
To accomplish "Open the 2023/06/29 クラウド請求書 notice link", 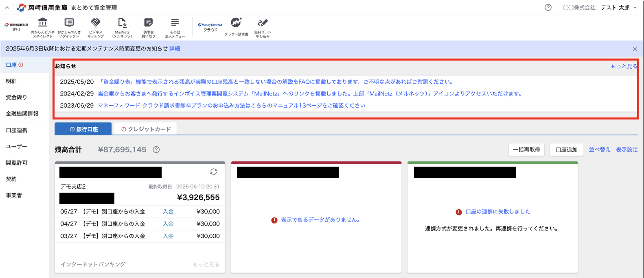I will pos(232,105).
